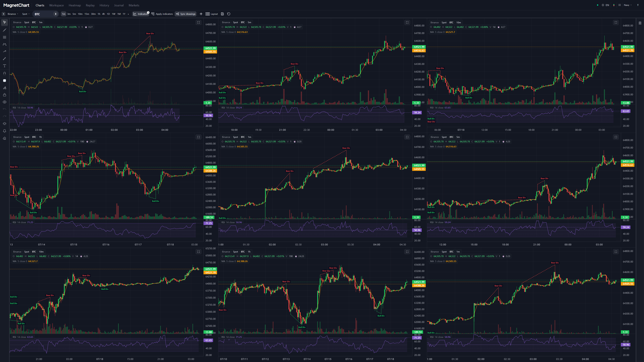This screenshot has height=362, width=644.
Task: Click the save layout floppy icon
Action: [222, 14]
